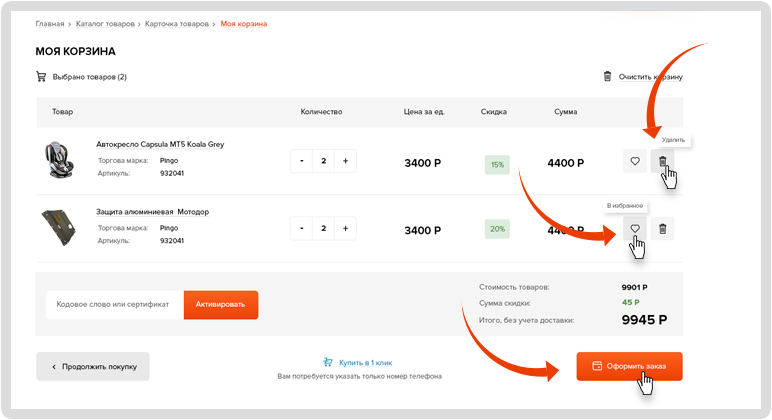Increase quantity of Мотодор protection
Viewport: 772px width, 420px height.
[346, 229]
